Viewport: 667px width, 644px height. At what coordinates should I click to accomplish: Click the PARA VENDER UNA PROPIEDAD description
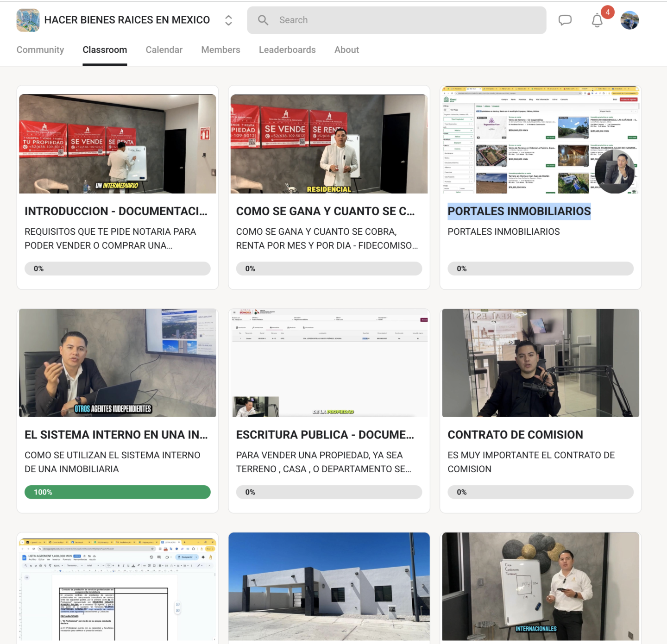(x=324, y=462)
